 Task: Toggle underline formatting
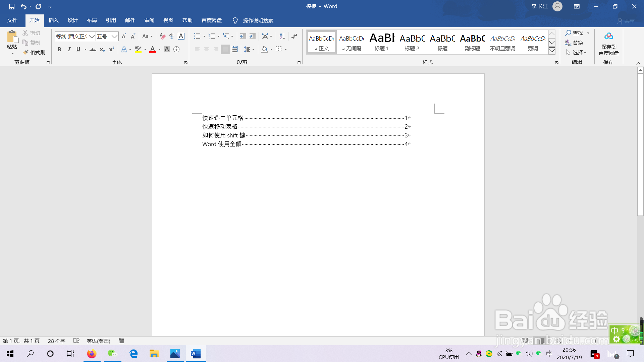(78, 49)
